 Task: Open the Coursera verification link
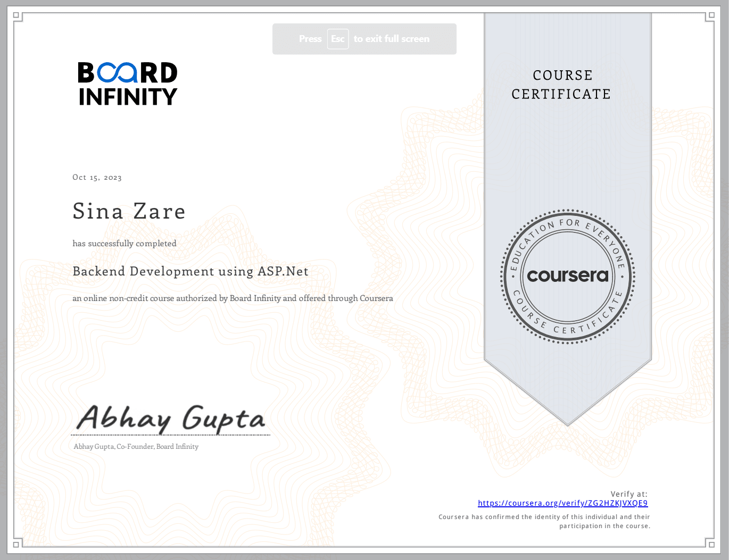562,503
